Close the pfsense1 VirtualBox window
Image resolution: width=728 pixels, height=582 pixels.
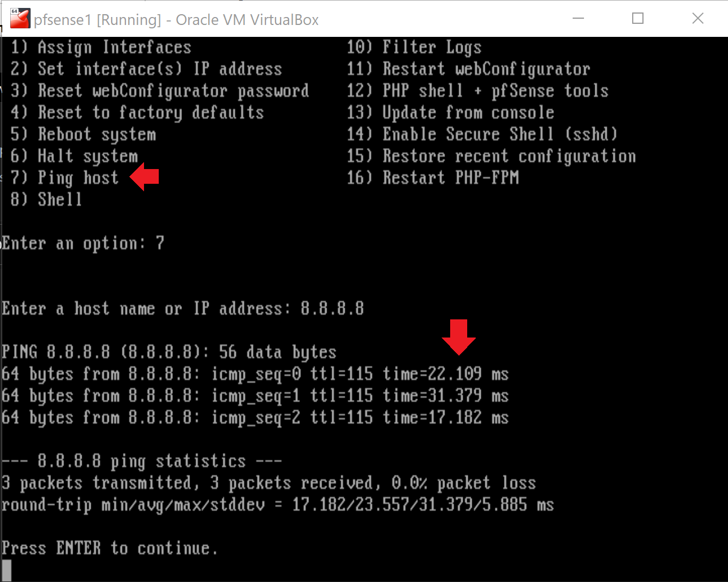point(698,19)
